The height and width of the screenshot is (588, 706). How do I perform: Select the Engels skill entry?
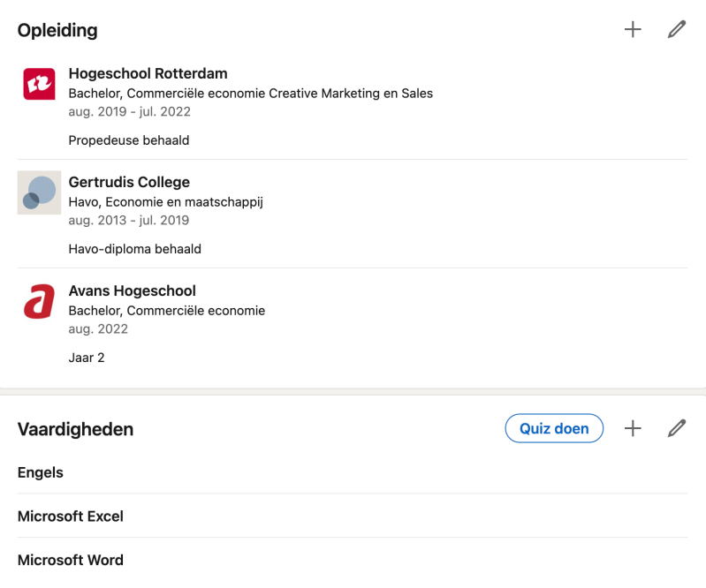(41, 472)
